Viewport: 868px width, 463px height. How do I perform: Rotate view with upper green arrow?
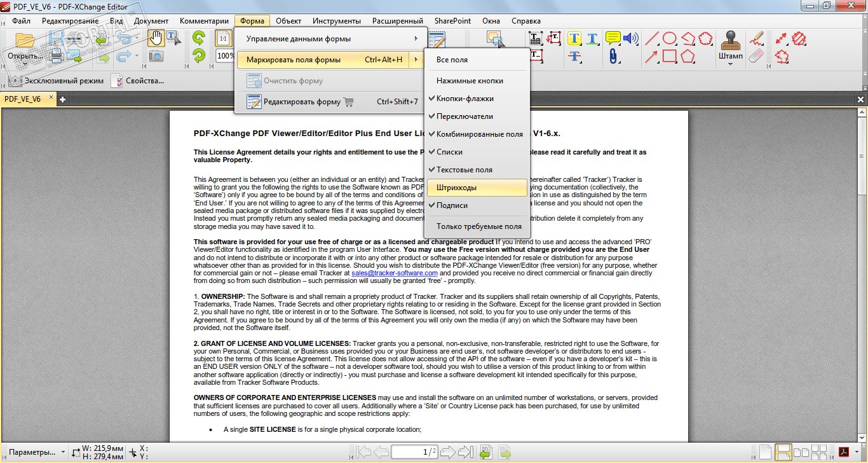click(199, 38)
